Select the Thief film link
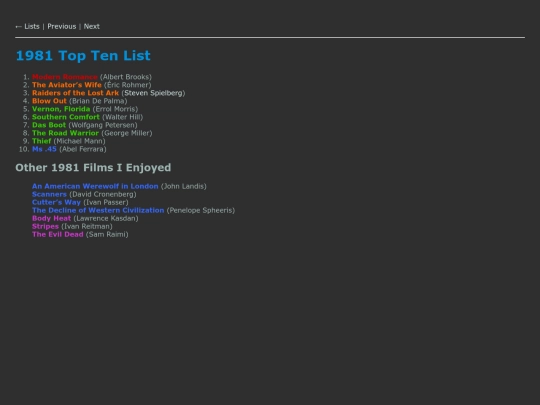 coord(41,141)
